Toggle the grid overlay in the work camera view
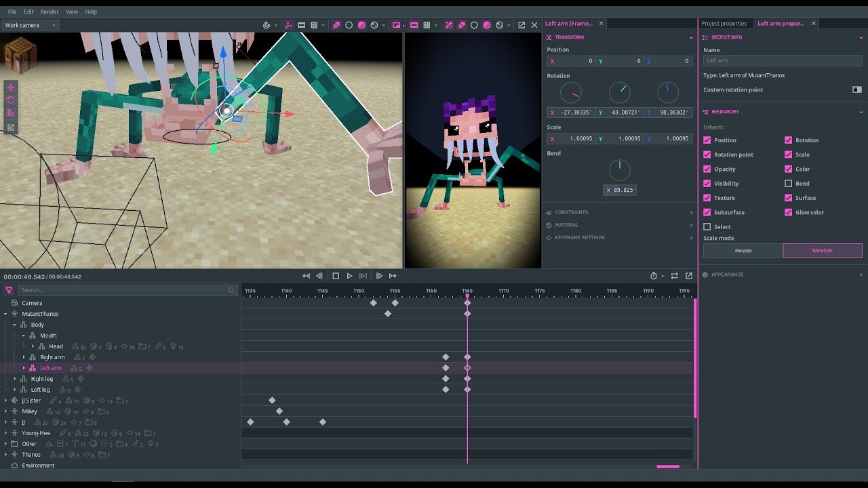 tap(314, 25)
